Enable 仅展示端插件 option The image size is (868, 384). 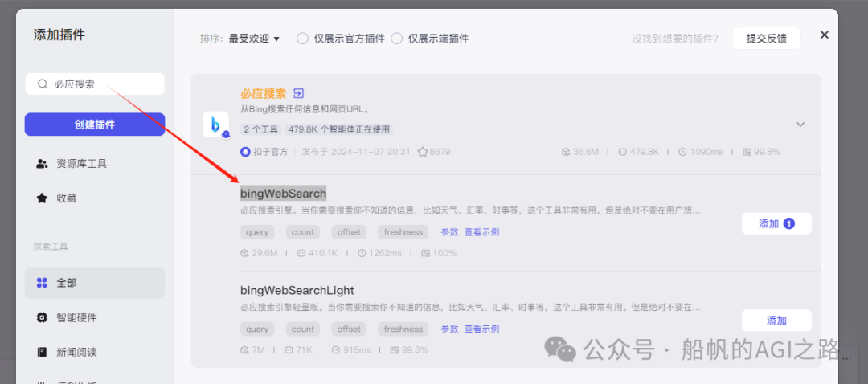coord(396,39)
